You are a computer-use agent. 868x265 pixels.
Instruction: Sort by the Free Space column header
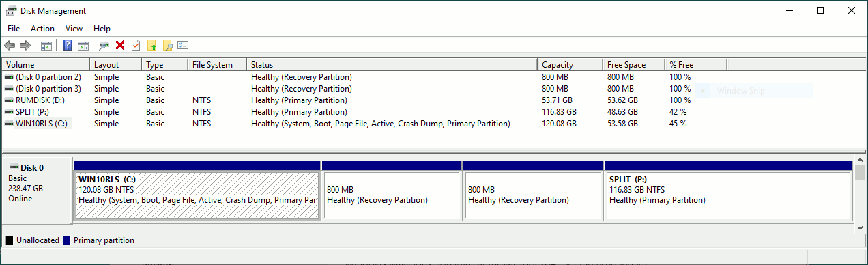point(635,65)
